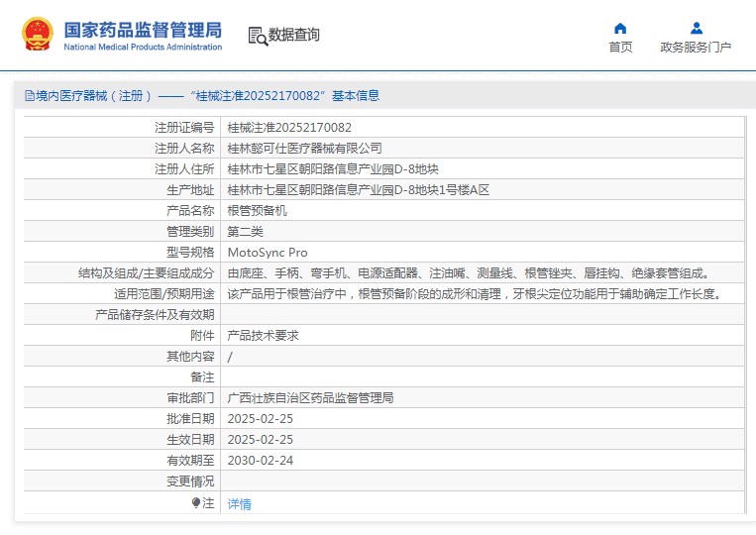Go to 首页 text label in header

click(620, 48)
